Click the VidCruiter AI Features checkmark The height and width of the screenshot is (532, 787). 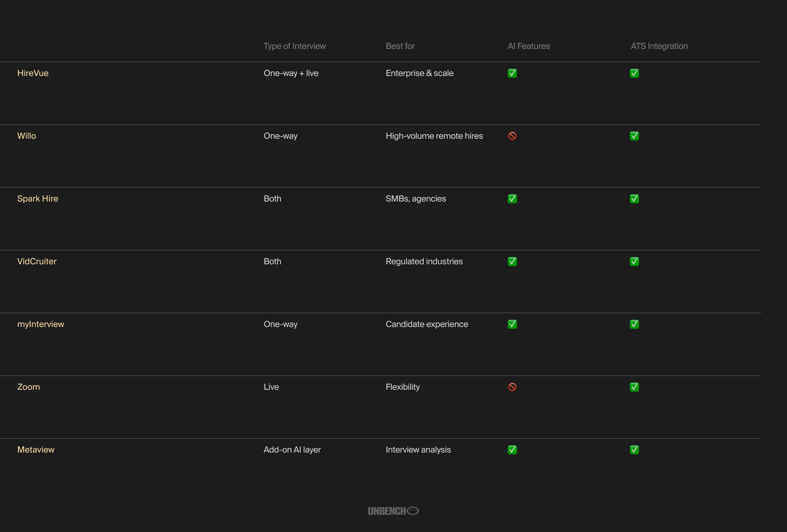512,261
